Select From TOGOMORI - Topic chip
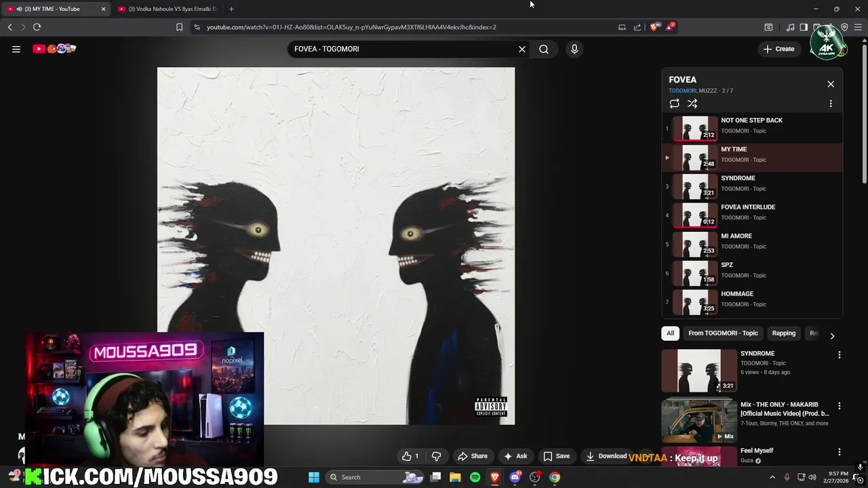Image resolution: width=868 pixels, height=488 pixels. click(723, 333)
